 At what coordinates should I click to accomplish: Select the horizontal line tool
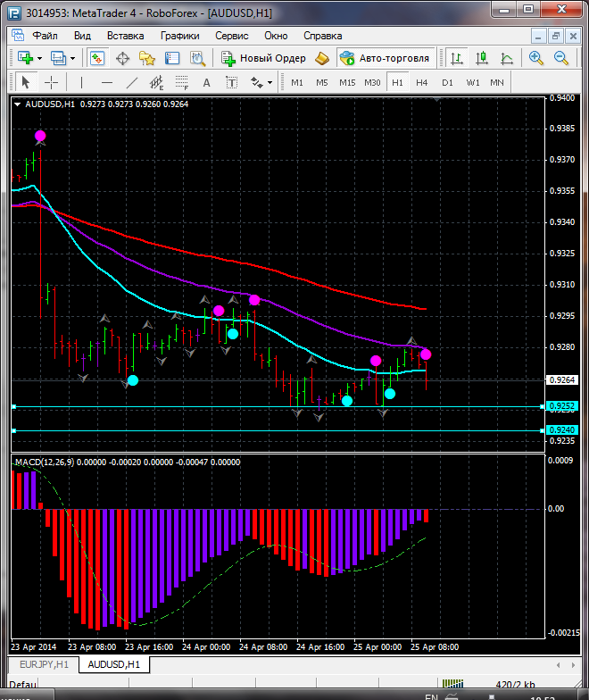coord(107,82)
